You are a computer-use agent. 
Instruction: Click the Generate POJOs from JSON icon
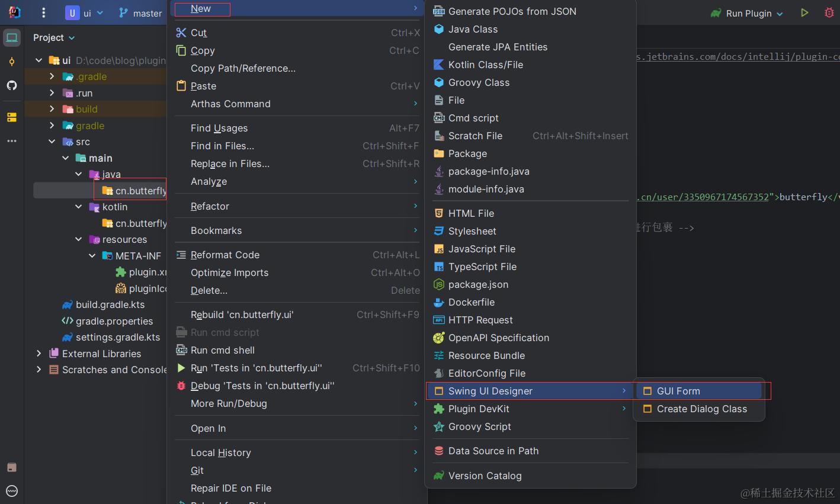coord(439,11)
